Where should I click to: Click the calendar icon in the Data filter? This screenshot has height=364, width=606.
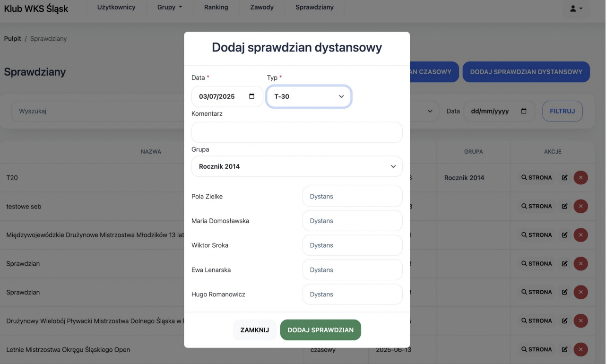523,111
